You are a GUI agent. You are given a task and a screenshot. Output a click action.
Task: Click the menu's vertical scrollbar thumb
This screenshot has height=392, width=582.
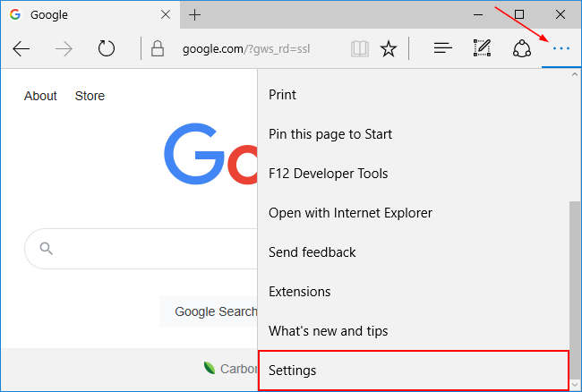[575, 290]
